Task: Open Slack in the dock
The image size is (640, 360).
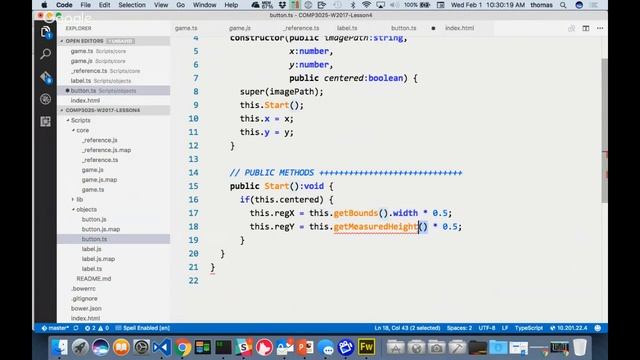Action: click(x=244, y=347)
